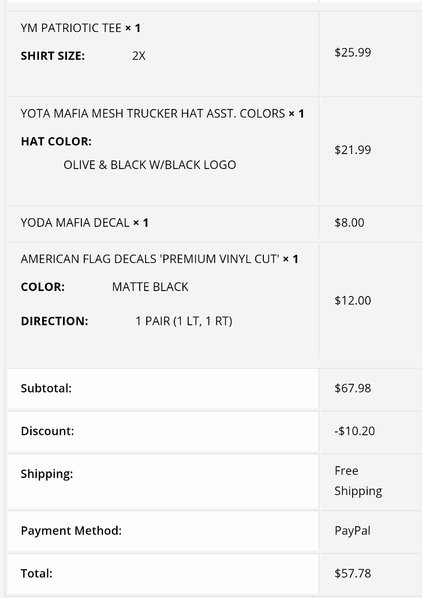Image resolution: width=422 pixels, height=598 pixels.
Task: Click the PayPal payment method
Action: [x=352, y=530]
